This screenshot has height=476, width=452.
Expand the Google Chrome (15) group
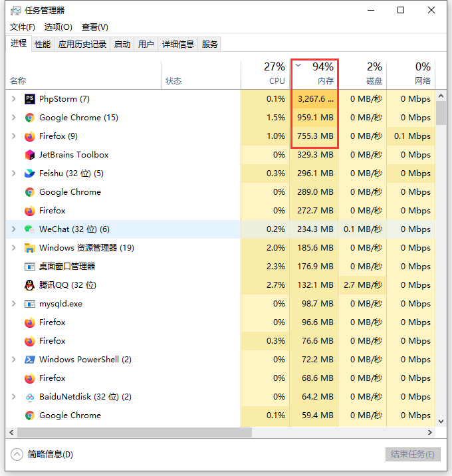click(x=14, y=118)
